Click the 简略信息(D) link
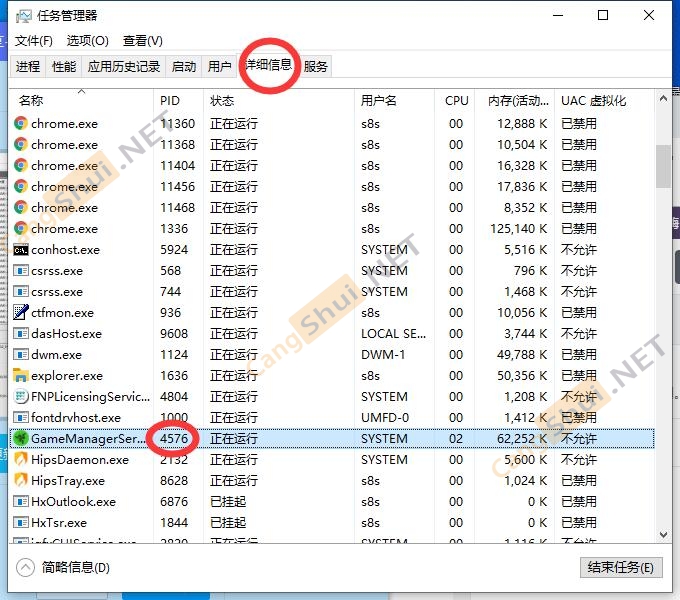This screenshot has height=600, width=680. click(75, 567)
